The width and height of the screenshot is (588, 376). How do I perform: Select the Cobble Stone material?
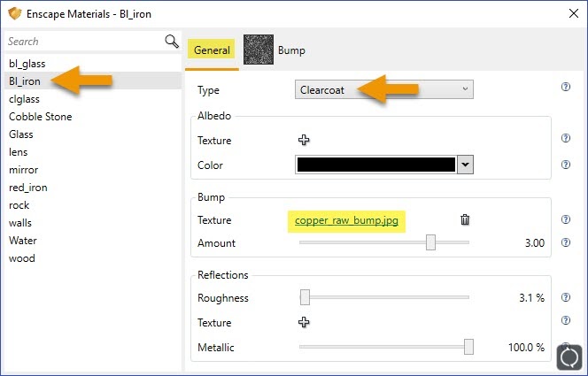click(41, 117)
